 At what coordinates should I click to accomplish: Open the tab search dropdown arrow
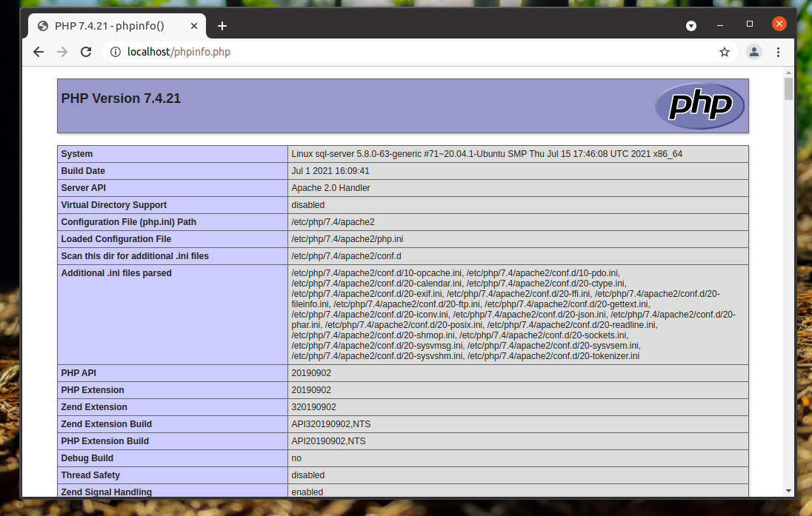coord(690,26)
